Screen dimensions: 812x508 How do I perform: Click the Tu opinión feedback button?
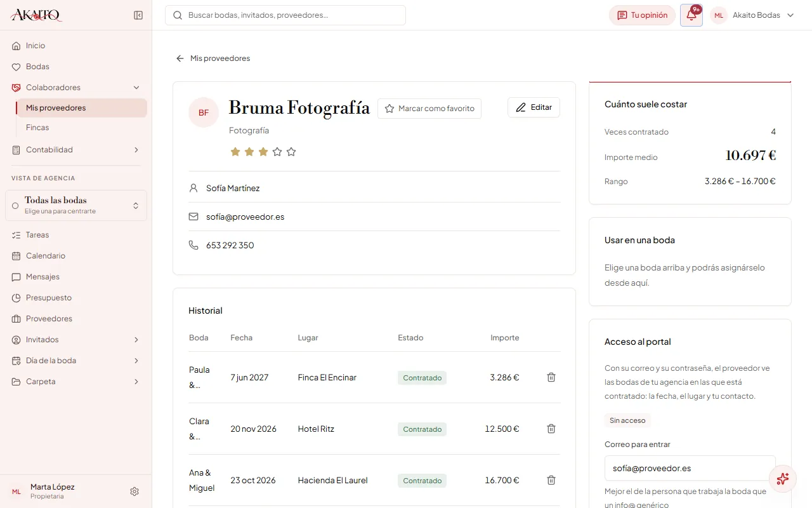point(642,15)
